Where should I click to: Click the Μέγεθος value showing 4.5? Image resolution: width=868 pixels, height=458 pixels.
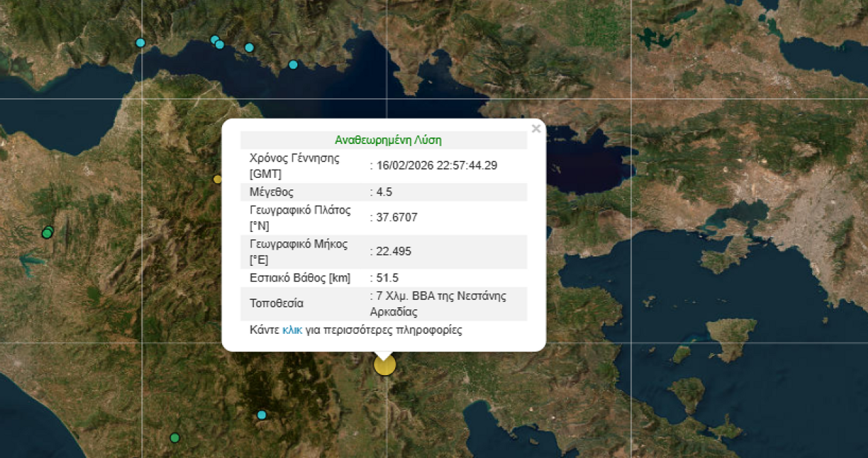coord(385,192)
